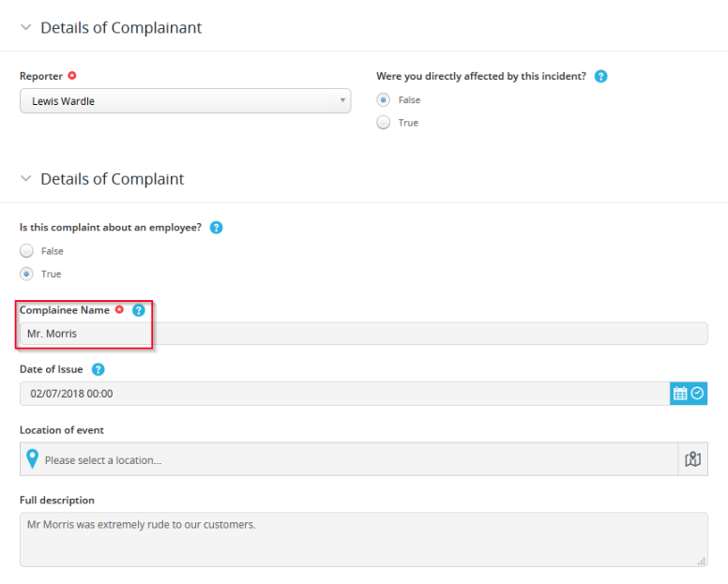Screen dimensions: 728x584
Task: Open the calendar date picker icon
Action: click(680, 394)
